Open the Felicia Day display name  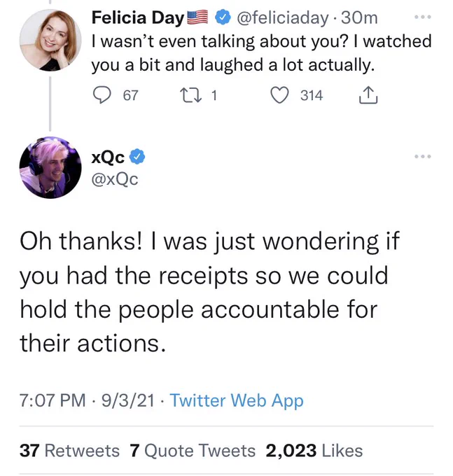[138, 17]
